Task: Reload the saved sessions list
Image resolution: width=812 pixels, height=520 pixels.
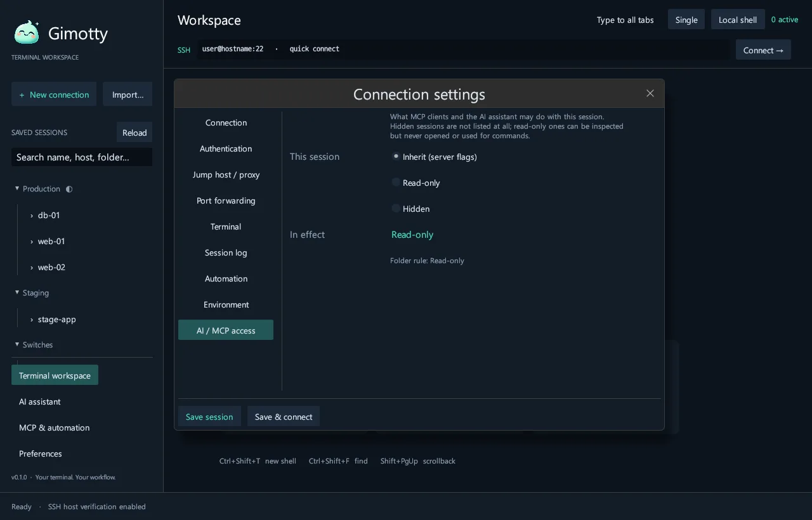Action: (134, 132)
